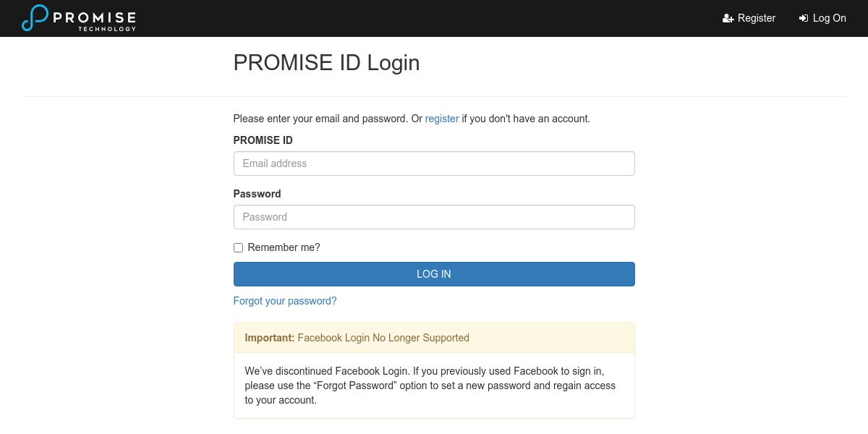Focus the Password input field
The width and height of the screenshot is (868, 434).
point(434,217)
